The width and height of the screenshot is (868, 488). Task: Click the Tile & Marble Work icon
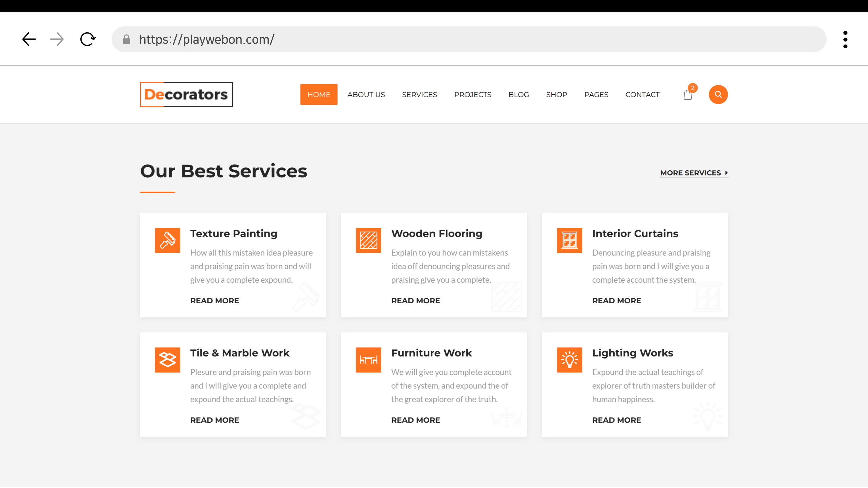pos(167,360)
